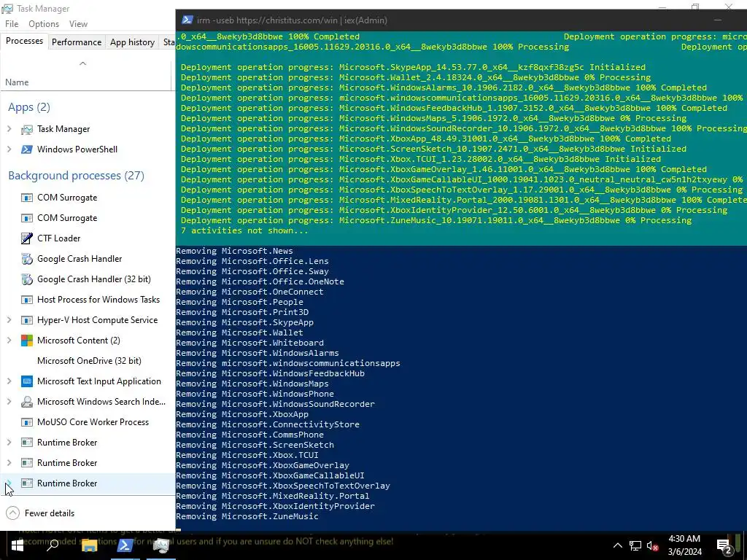The height and width of the screenshot is (560, 747).
Task: Click the Background processes (27) header
Action: point(76,176)
